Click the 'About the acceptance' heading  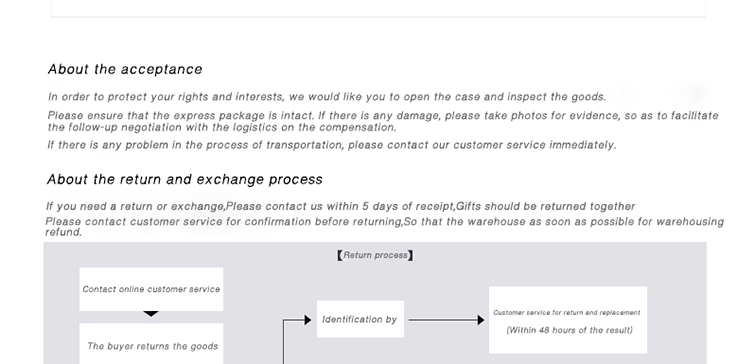pyautogui.click(x=125, y=69)
